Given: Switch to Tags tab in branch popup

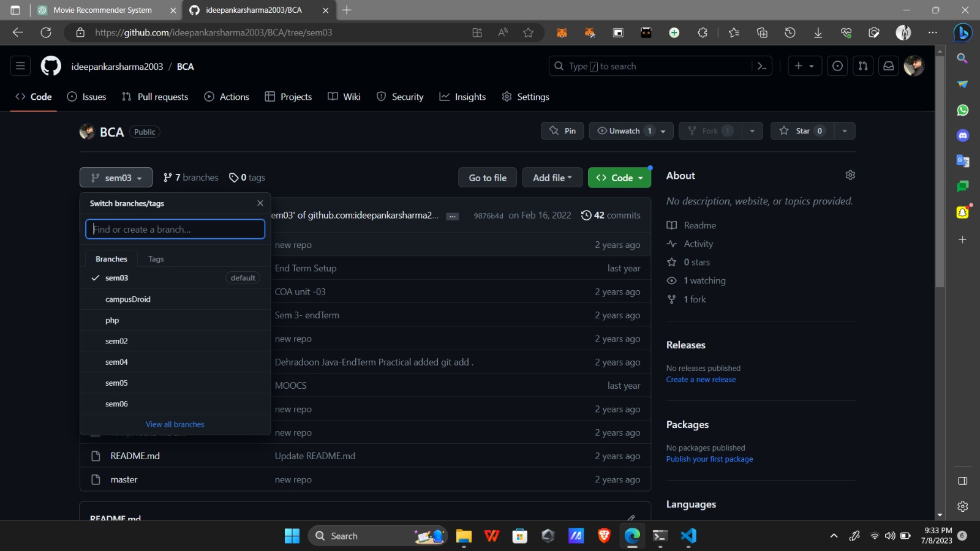Looking at the screenshot, I should (156, 259).
